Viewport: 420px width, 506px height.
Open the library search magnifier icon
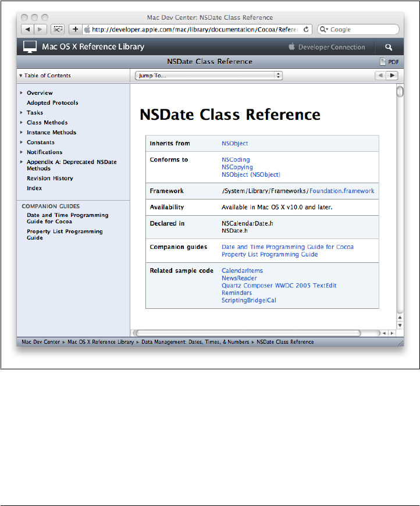tap(389, 47)
